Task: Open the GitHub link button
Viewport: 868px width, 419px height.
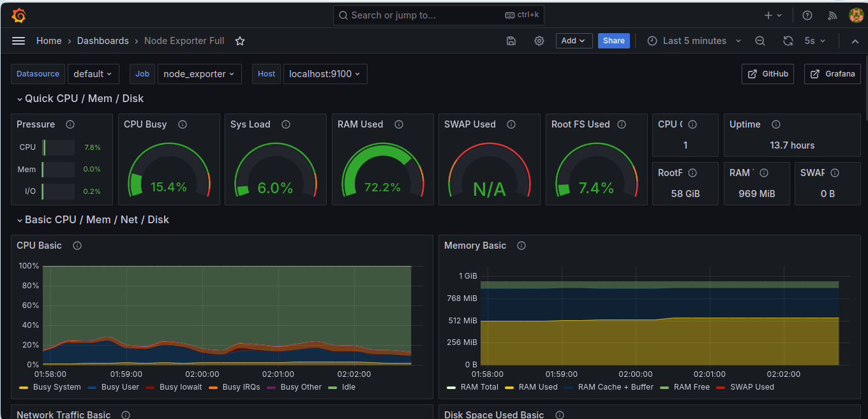Action: click(768, 74)
